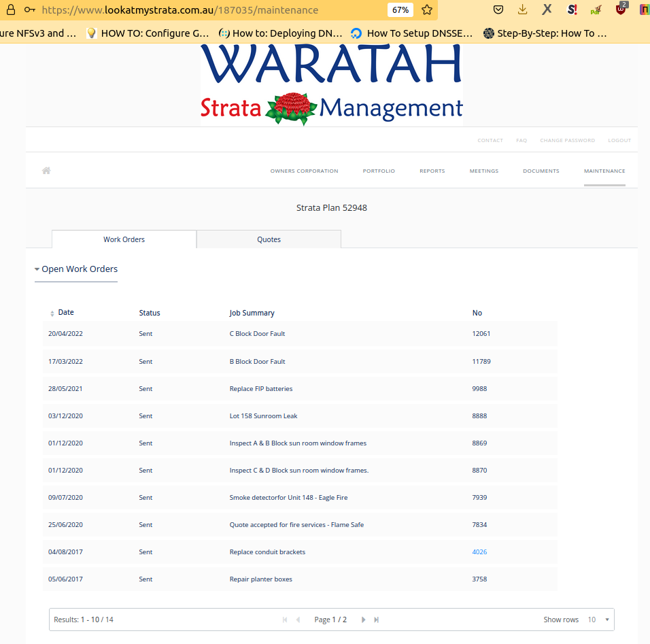Image resolution: width=650 pixels, height=644 pixels.
Task: Open the REPORTS menu item
Action: click(432, 171)
